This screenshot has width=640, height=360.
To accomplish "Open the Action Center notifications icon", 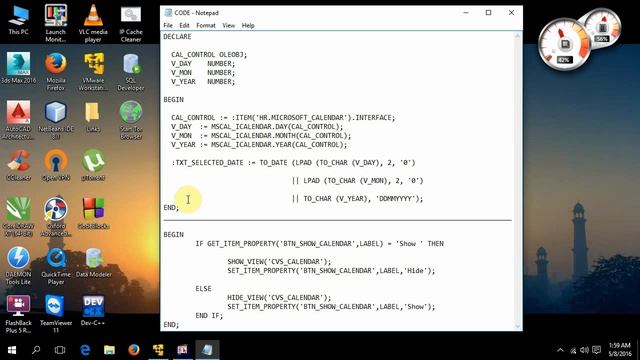I will [597, 350].
